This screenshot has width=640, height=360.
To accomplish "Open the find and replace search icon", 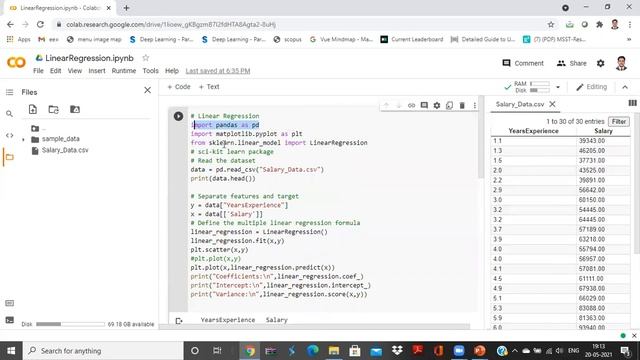I will click(x=9, y=114).
